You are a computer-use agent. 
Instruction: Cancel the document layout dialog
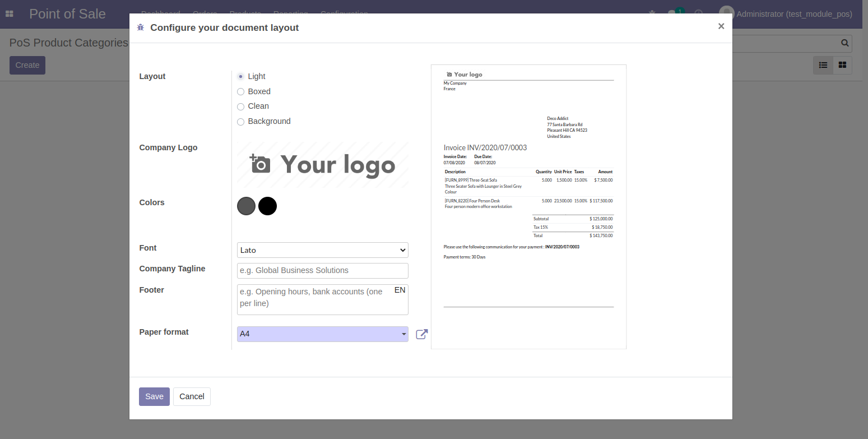point(192,396)
